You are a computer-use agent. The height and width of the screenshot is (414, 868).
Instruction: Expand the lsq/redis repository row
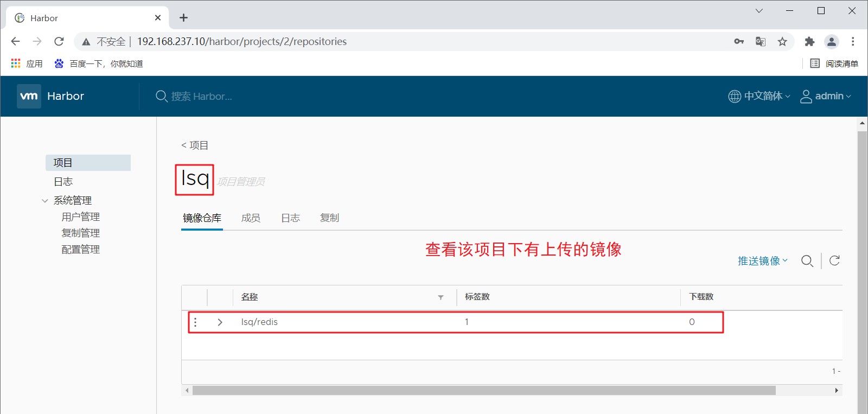(220, 322)
